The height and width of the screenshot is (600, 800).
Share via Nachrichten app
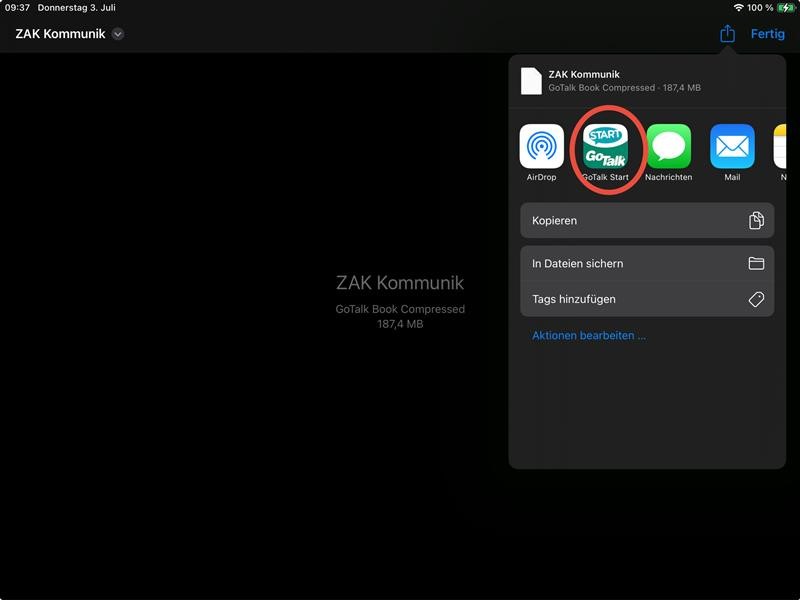point(668,153)
